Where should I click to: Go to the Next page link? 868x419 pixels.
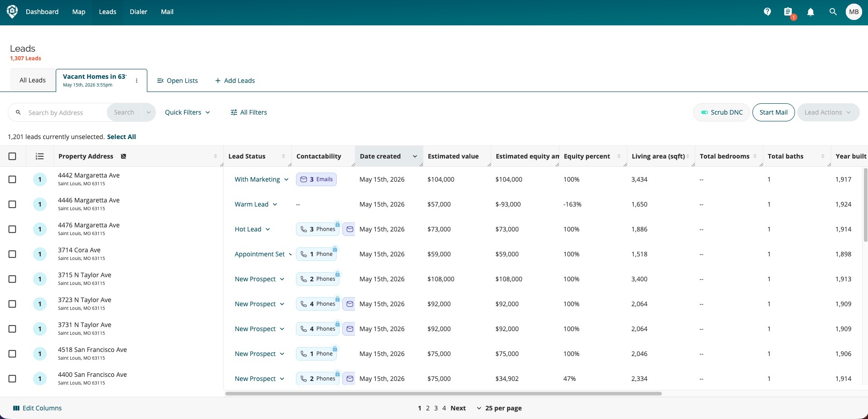pos(458,408)
